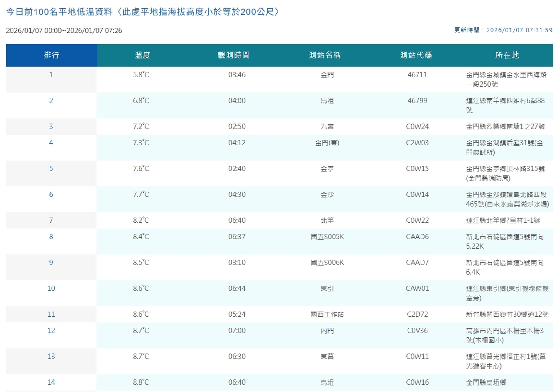This screenshot has width=557, height=392.
Task: Click the 測站代碼 column header
Action: [x=416, y=55]
